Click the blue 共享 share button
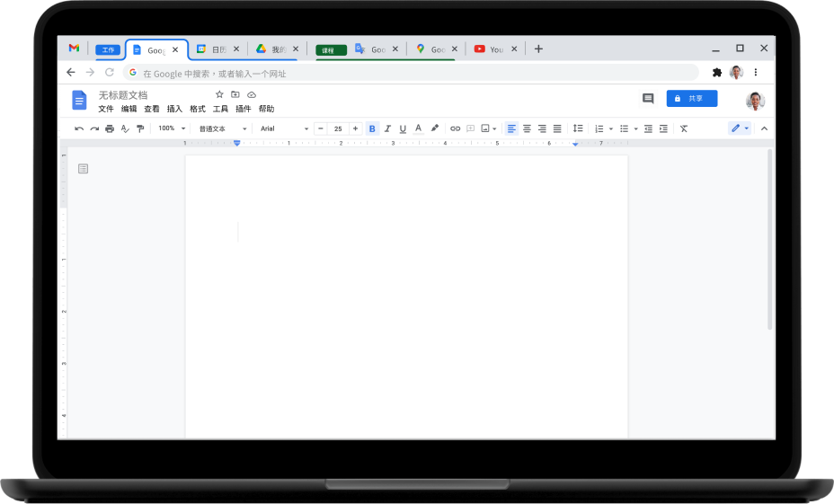Screen dimensions: 834x504 pos(691,99)
